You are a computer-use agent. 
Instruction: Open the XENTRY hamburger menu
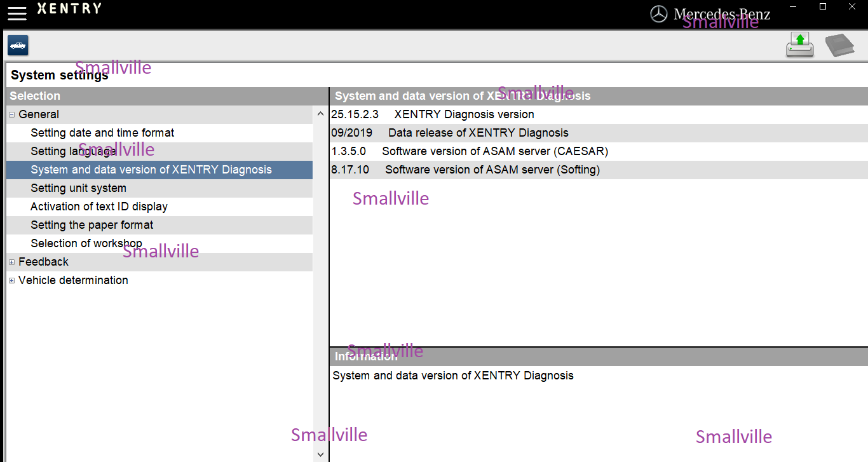click(x=17, y=13)
